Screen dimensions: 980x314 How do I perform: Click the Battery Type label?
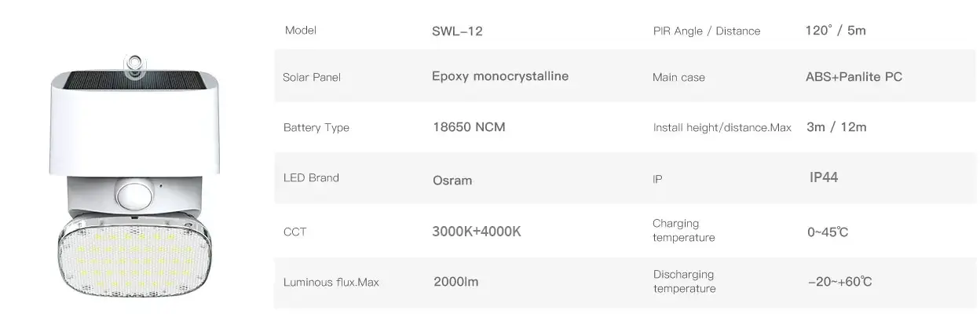(316, 127)
